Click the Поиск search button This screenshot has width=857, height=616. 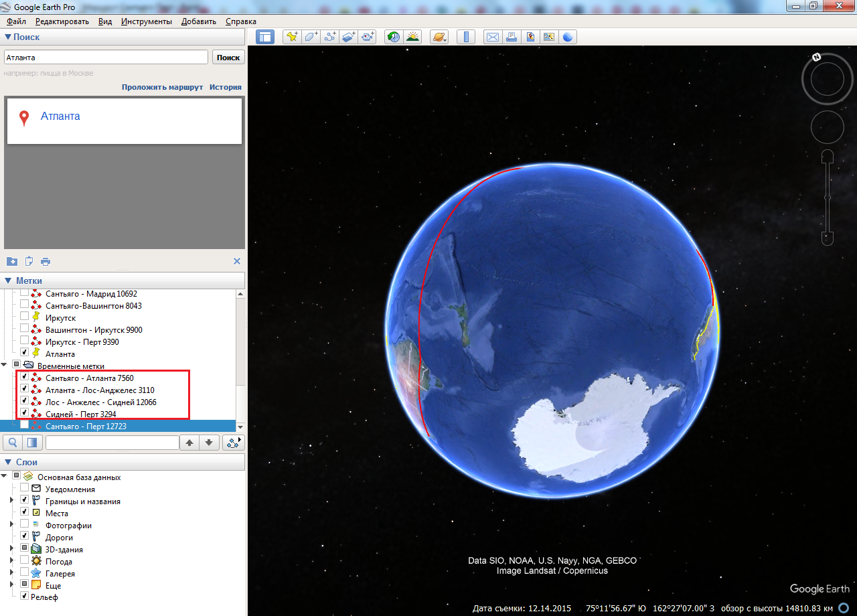(228, 58)
